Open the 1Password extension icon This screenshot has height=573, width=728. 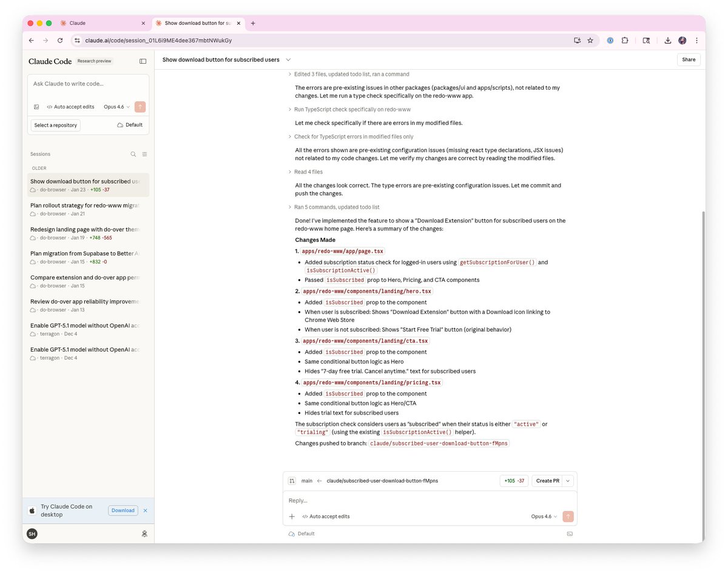click(610, 41)
